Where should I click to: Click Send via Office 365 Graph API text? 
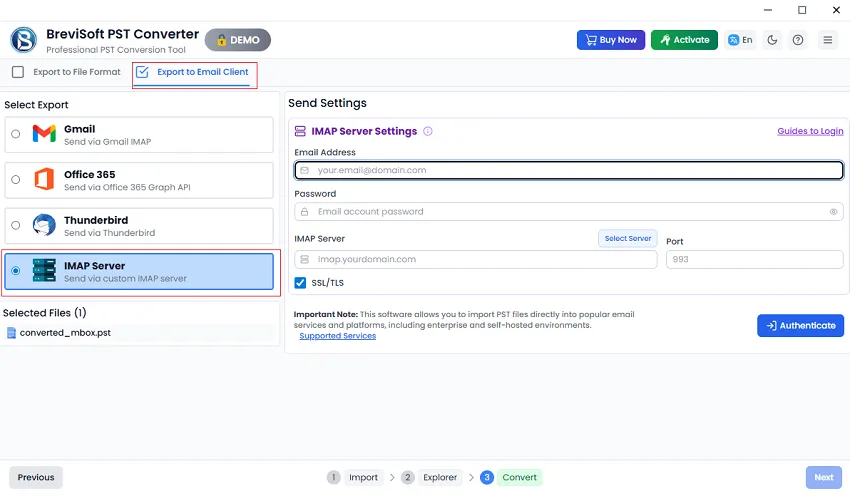127,187
